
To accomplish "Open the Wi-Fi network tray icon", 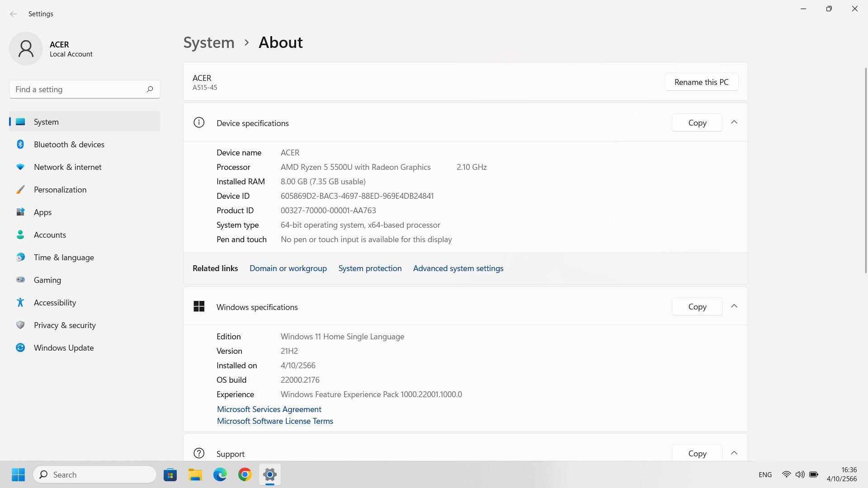I will point(786,474).
